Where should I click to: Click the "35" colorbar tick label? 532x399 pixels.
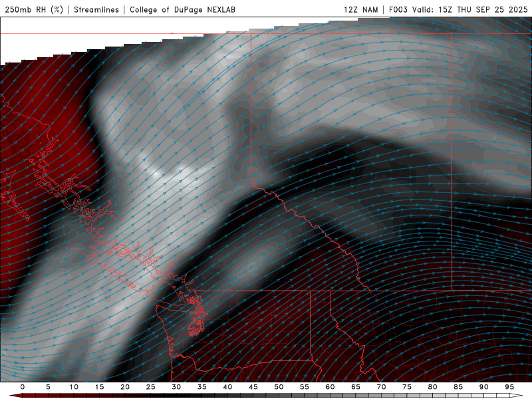pos(202,387)
